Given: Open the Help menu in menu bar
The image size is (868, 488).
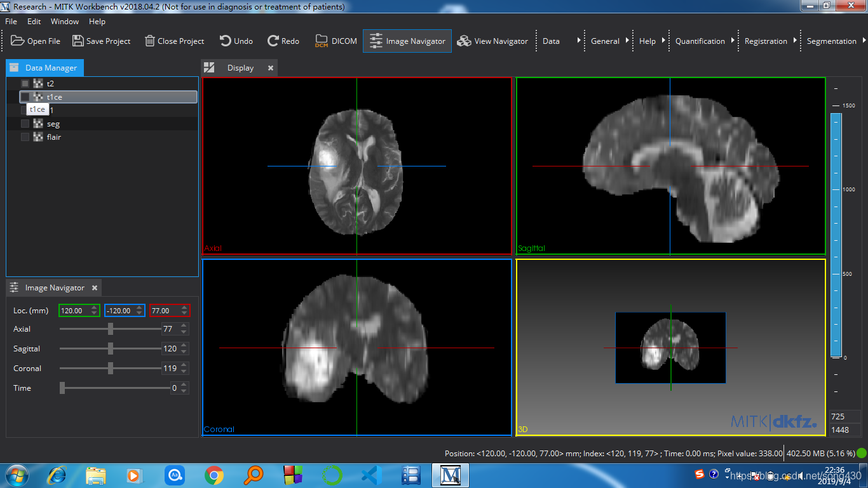Looking at the screenshot, I should click(x=97, y=21).
